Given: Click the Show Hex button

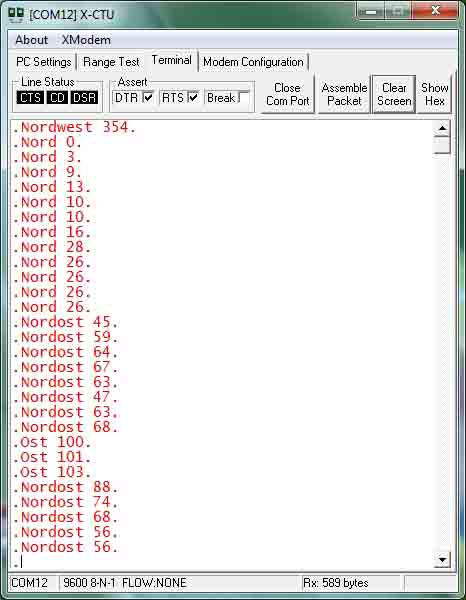Looking at the screenshot, I should [x=435, y=94].
